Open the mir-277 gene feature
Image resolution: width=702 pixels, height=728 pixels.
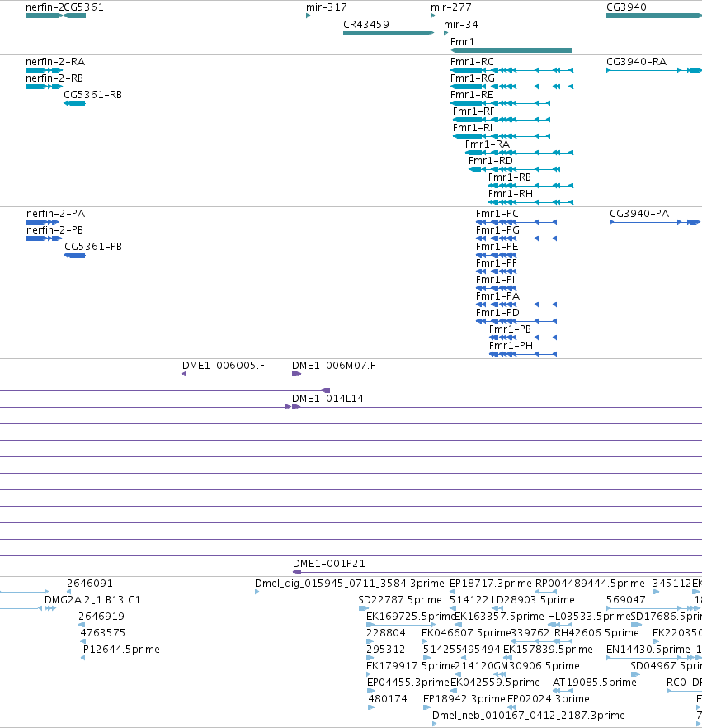pos(433,16)
